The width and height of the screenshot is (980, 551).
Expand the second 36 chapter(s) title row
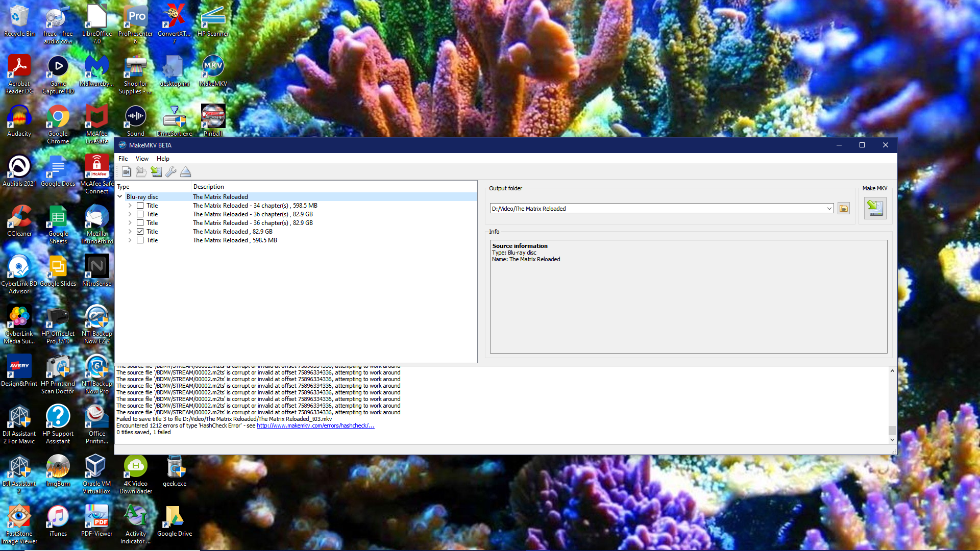pyautogui.click(x=130, y=223)
